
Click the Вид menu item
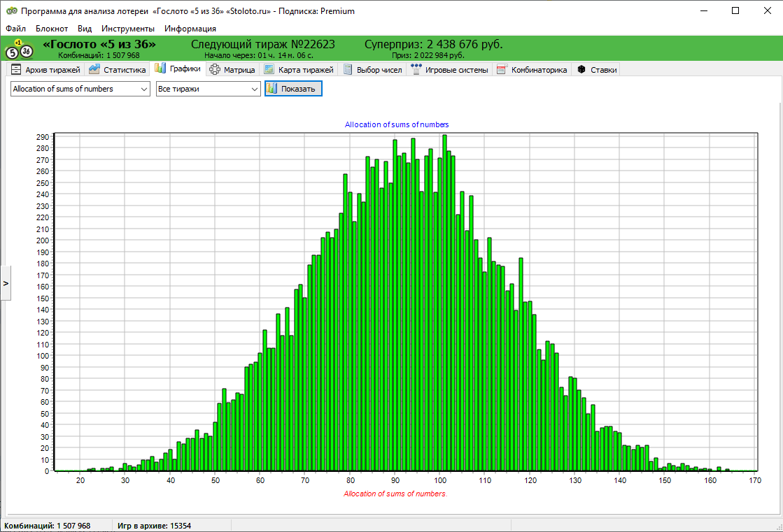point(85,29)
